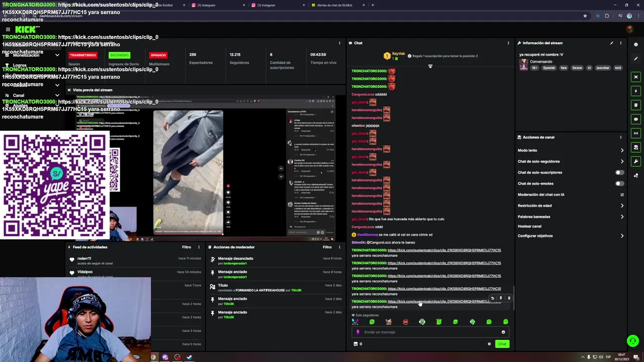Open the hamburger menu beside Kick logo
Image resolution: width=644 pixels, height=362 pixels.
[8, 30]
